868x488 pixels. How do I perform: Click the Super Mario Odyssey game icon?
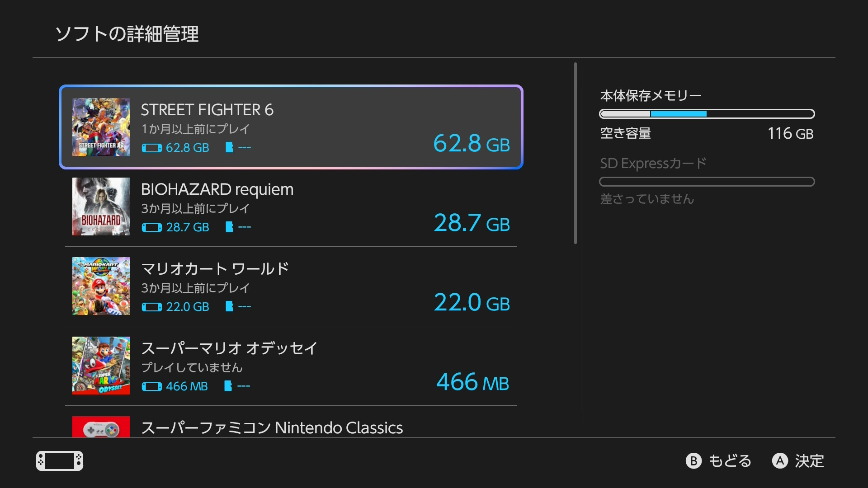tap(101, 366)
